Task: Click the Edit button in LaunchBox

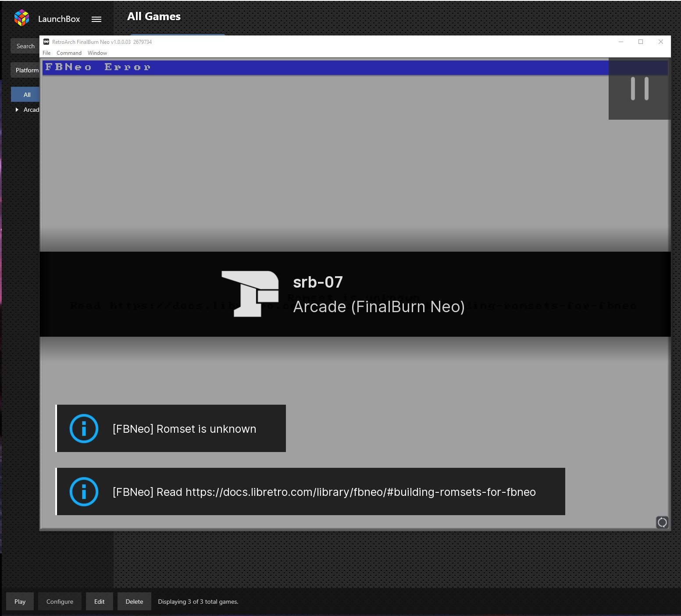Action: click(x=99, y=602)
